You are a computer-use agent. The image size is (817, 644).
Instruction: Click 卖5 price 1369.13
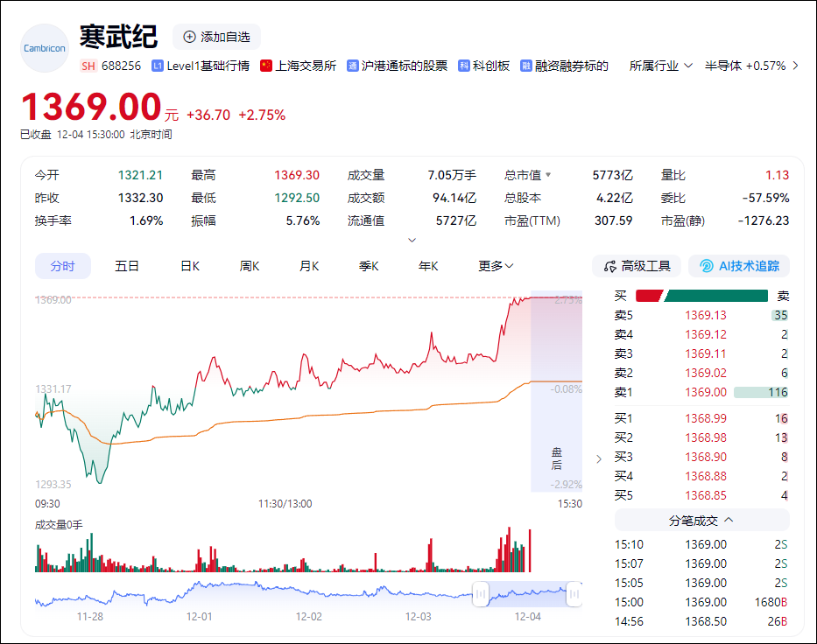[x=706, y=316]
